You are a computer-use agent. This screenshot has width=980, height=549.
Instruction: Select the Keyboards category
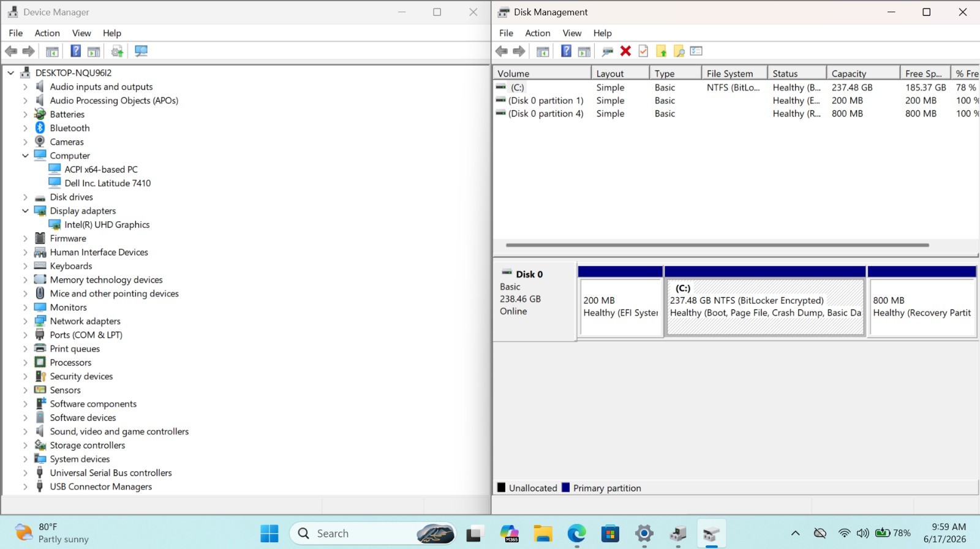tap(71, 266)
